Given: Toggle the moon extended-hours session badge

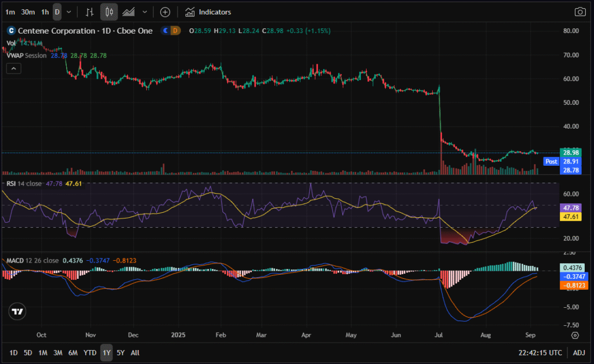Looking at the screenshot, I should click(166, 31).
